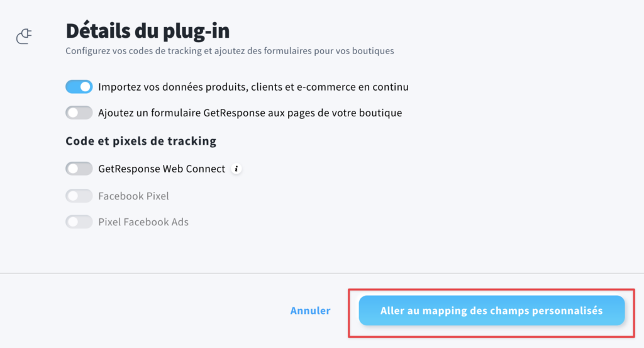Screen dimensions: 644x348
Task: Click the "Importez vos données produits" label text
Action: click(x=253, y=87)
